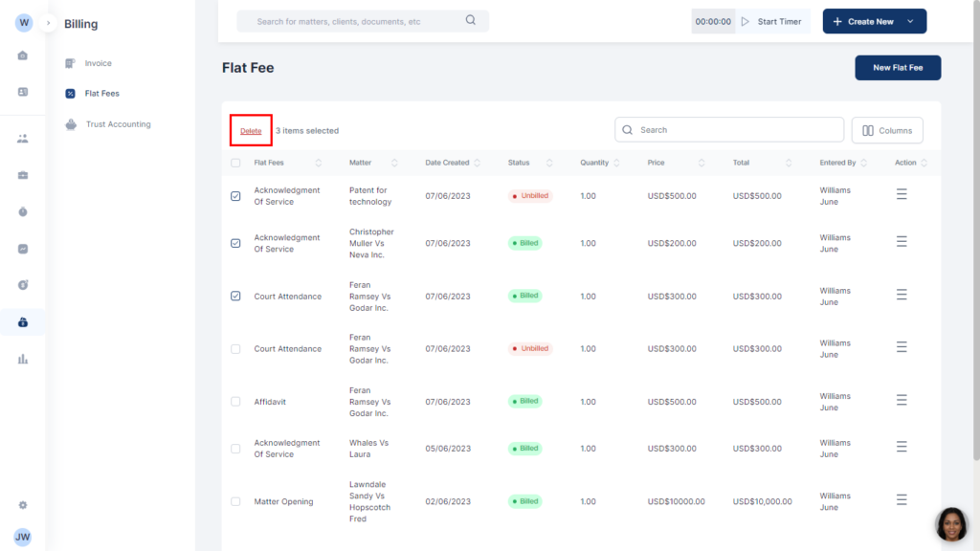The height and width of the screenshot is (551, 980).
Task: Open Trust Accounting in Billing menu
Action: [118, 124]
